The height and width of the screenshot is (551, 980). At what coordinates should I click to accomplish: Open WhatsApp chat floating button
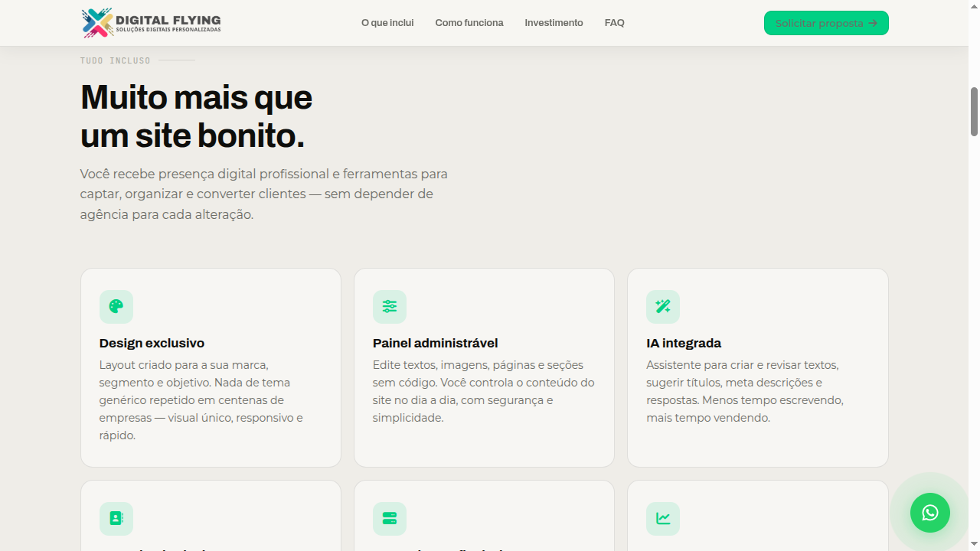click(x=930, y=513)
